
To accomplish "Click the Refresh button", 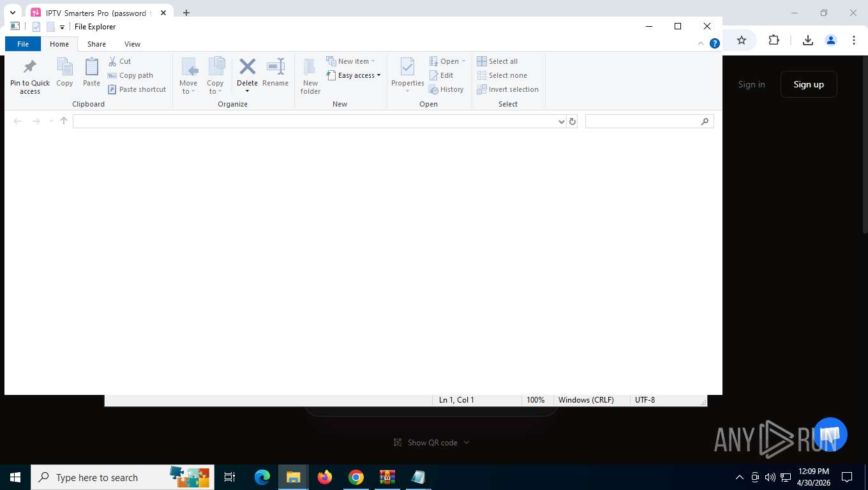I will point(572,121).
